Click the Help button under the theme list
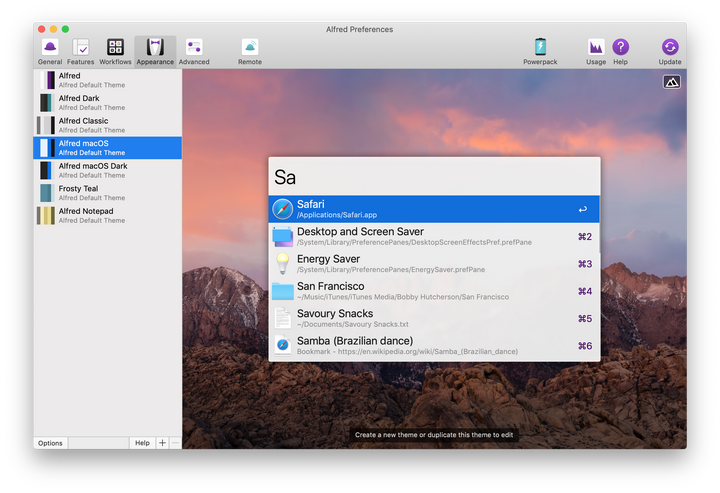This screenshot has height=493, width=720. pos(142,443)
